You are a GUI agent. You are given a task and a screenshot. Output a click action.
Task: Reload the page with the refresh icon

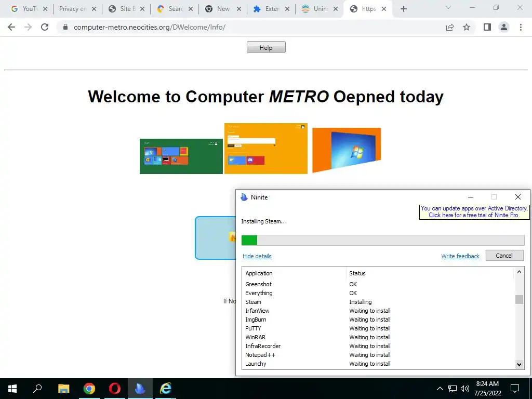point(45,27)
